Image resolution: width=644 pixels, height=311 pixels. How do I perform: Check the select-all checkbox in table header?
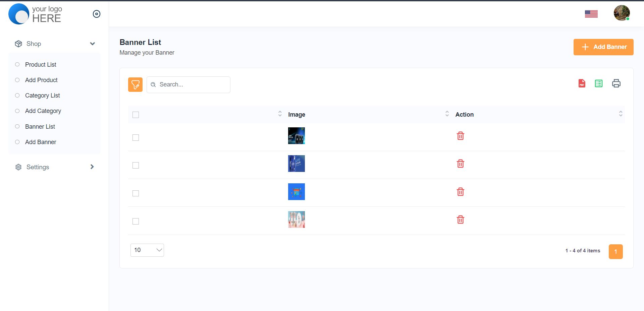coord(136,115)
